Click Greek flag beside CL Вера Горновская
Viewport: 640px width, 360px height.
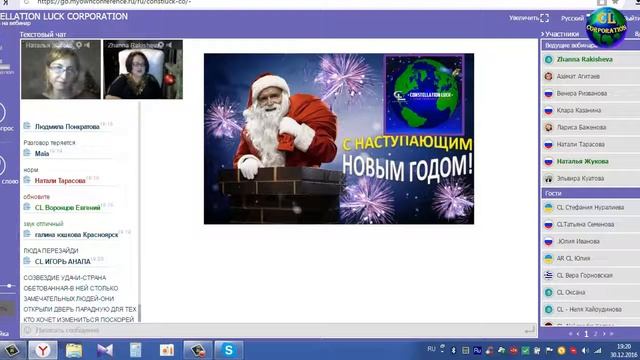coord(549,276)
